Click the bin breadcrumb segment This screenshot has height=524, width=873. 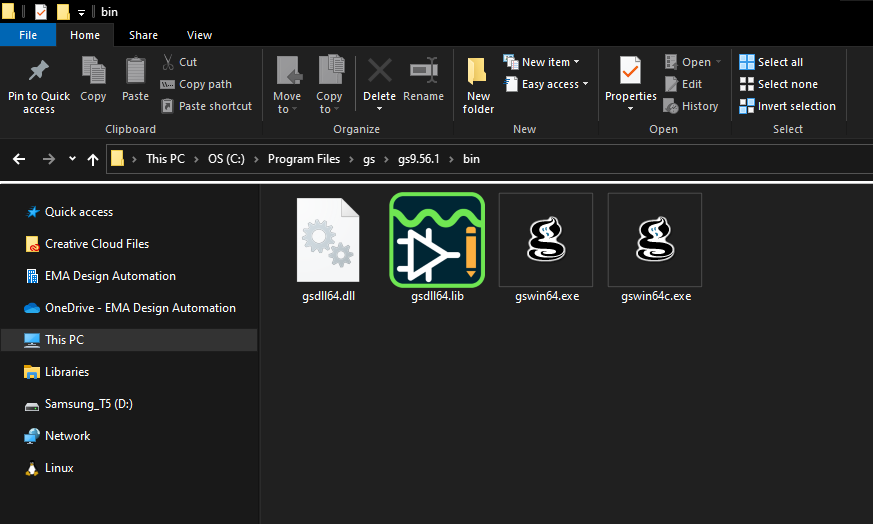471,159
